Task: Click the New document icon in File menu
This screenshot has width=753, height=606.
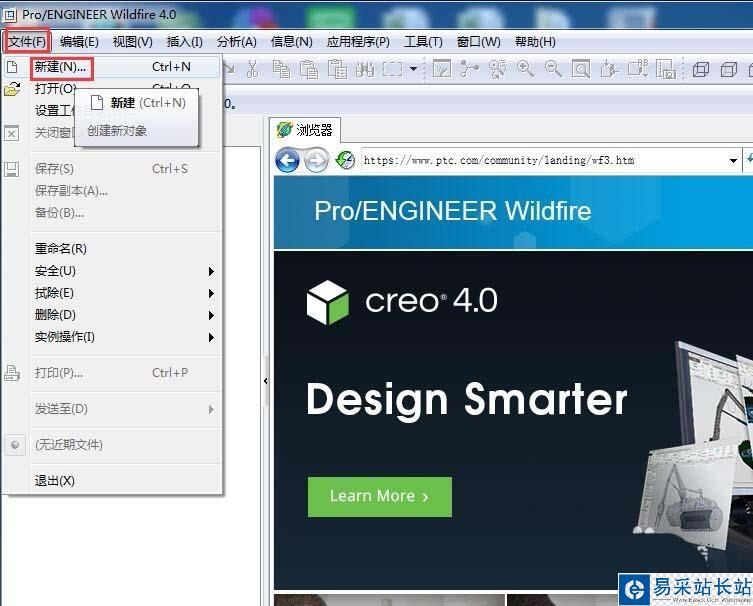Action: (x=12, y=67)
